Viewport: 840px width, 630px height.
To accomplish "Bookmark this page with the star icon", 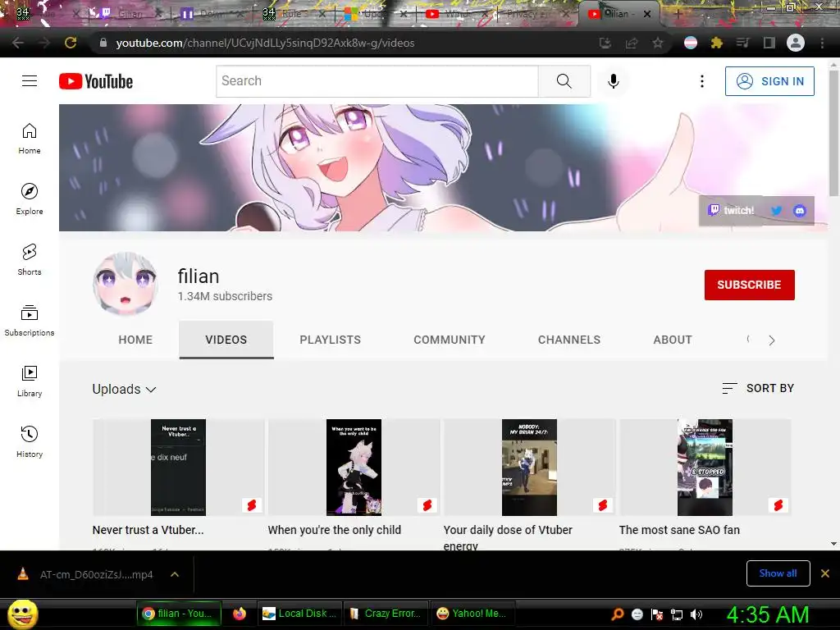I will click(658, 43).
